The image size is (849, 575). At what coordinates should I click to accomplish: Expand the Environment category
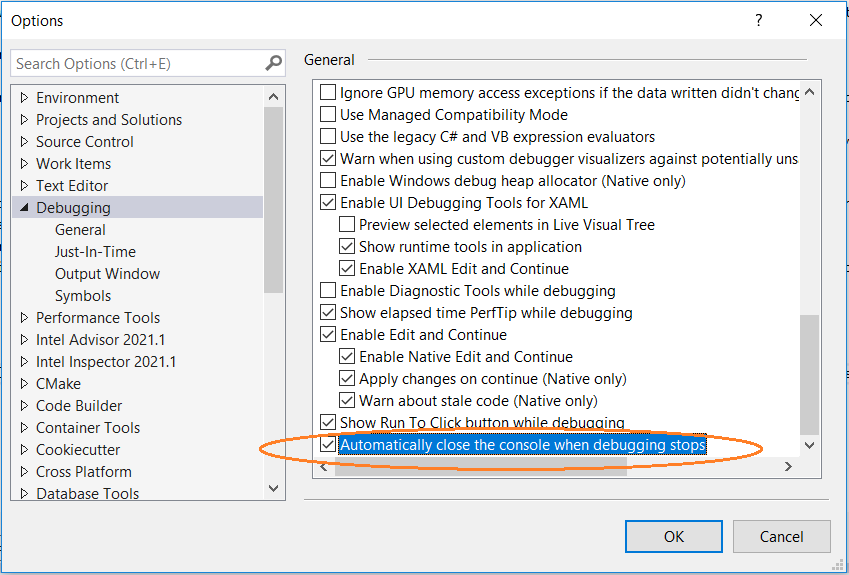point(24,97)
